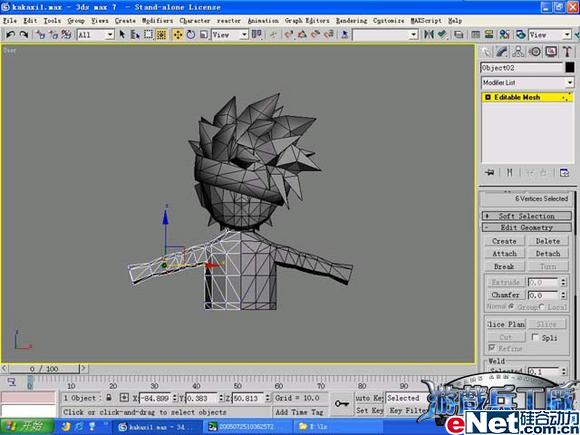Expand the Editable Mesh stack entry
This screenshot has width=580, height=435.
tap(488, 97)
